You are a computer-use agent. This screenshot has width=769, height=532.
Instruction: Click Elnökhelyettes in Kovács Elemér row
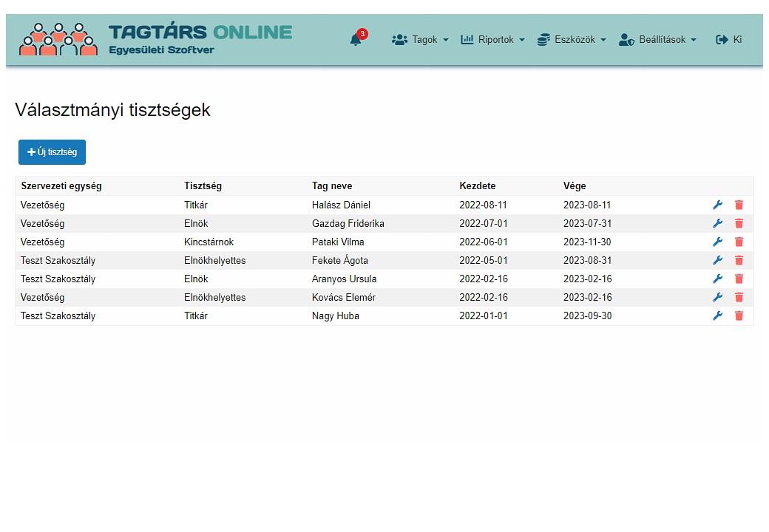pos(215,297)
